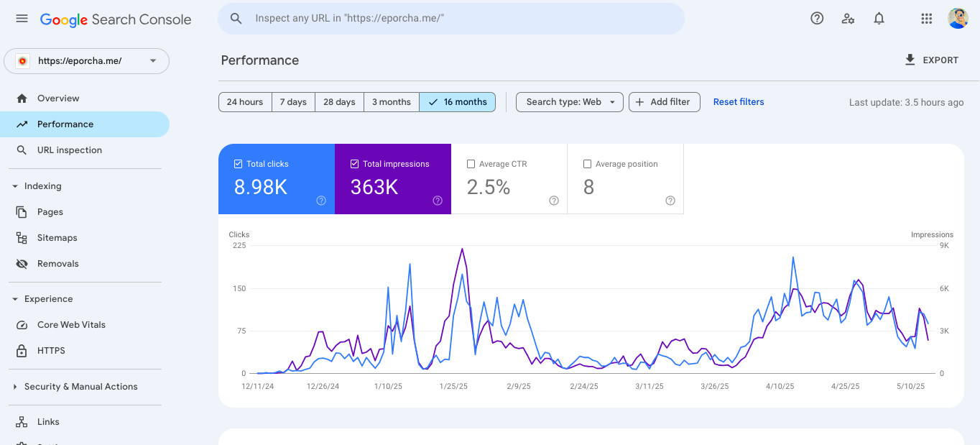Collapse the Experience section
Image resolution: width=980 pixels, height=445 pixels.
point(15,299)
